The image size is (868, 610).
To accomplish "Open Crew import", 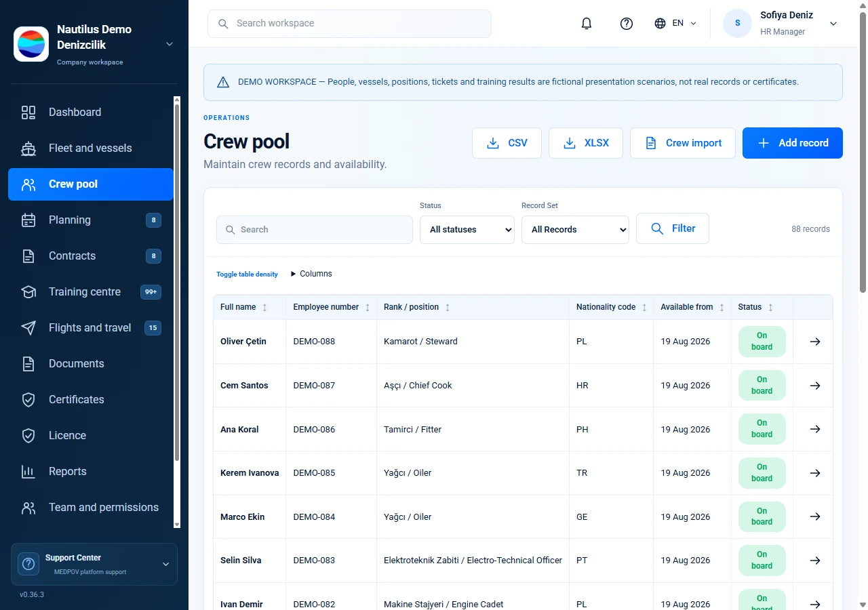I will pyautogui.click(x=683, y=143).
